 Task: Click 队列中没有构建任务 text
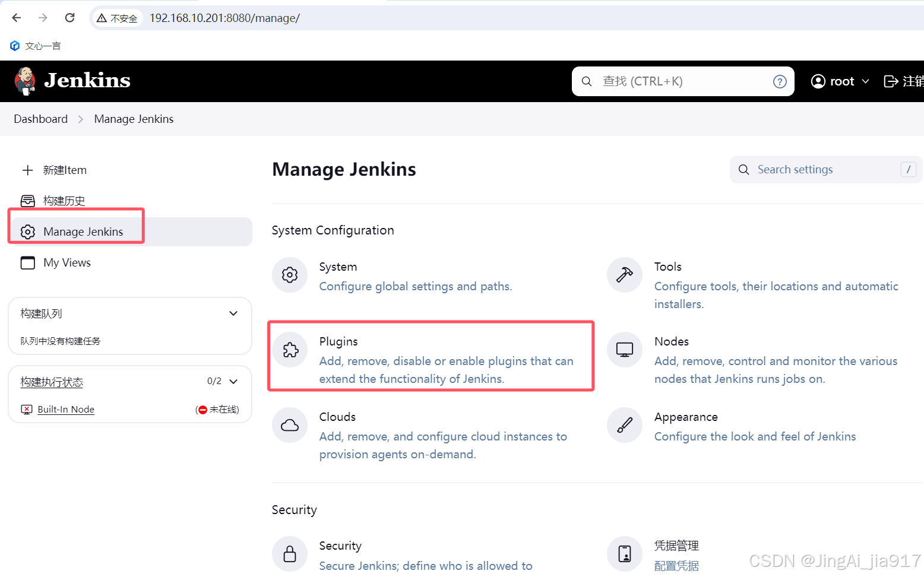(61, 341)
